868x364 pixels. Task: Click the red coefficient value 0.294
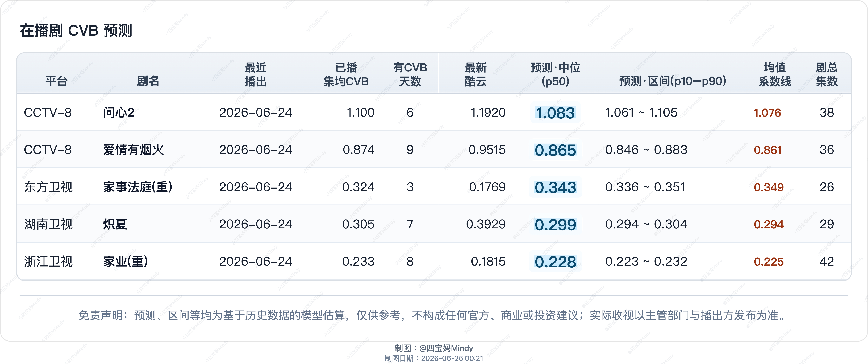point(769,225)
